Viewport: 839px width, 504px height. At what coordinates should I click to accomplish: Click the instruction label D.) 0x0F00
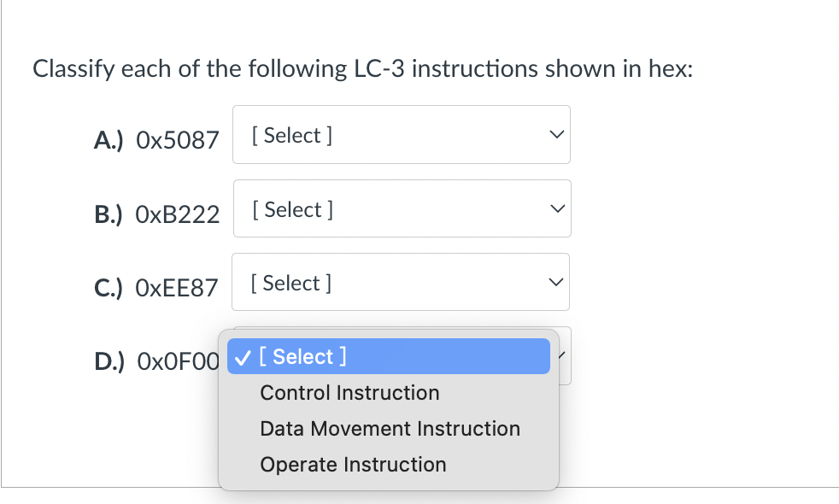point(156,361)
